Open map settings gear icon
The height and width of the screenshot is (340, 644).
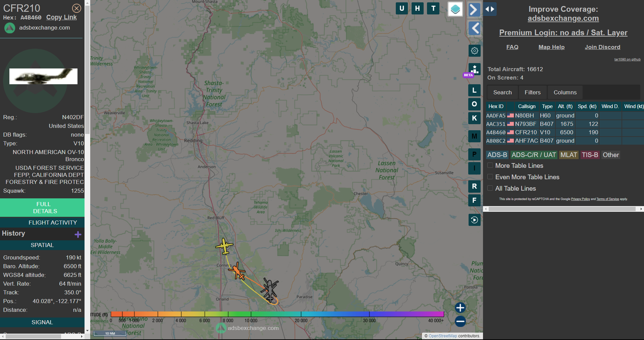tap(474, 51)
